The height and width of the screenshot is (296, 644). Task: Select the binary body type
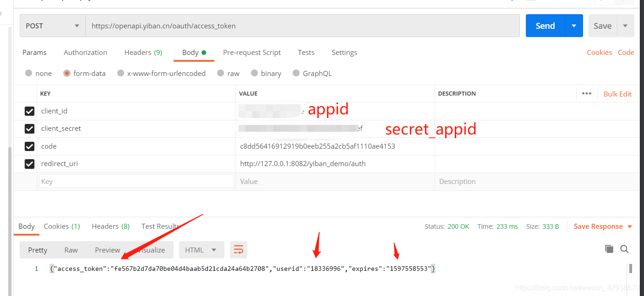(x=266, y=73)
